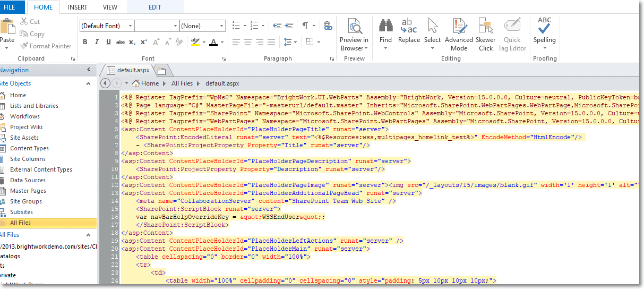Viewport: 644px width, 289px height.
Task: Select the default.aspx document tab
Action: [x=128, y=70]
